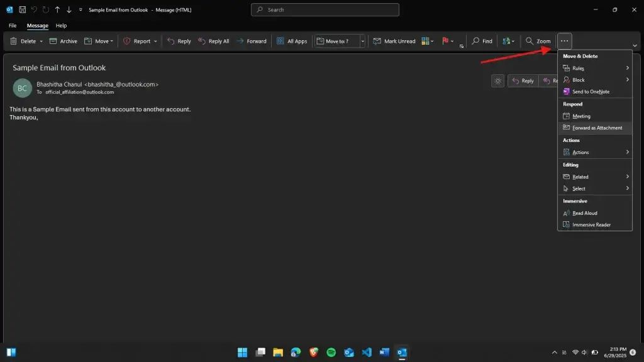
Task: Click the three-dot More commands button
Action: click(564, 41)
